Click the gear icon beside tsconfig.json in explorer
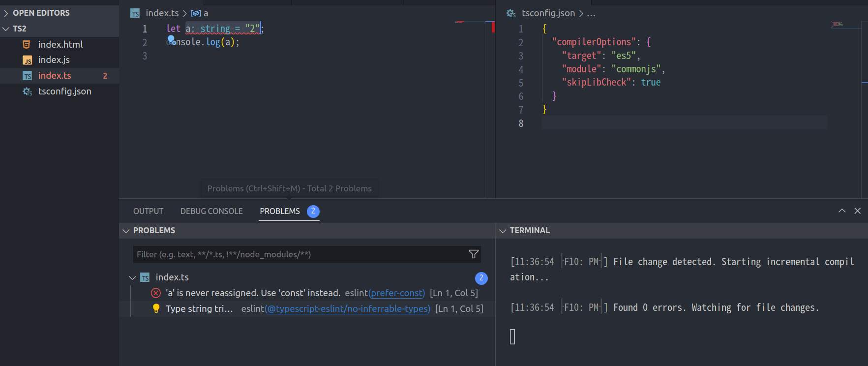Image resolution: width=868 pixels, height=366 pixels. pyautogui.click(x=27, y=91)
